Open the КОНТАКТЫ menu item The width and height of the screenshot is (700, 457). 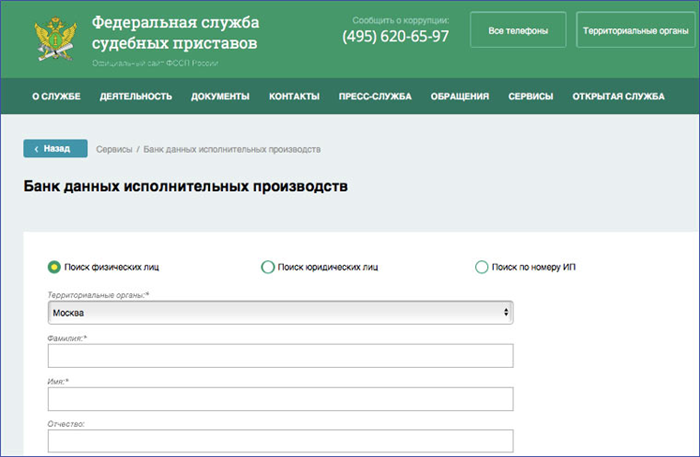click(294, 96)
